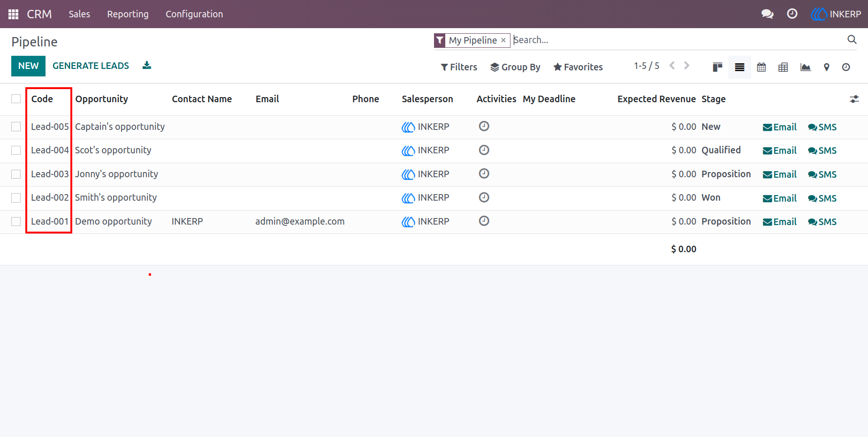Open the INKERP user menu
Screen dimensions: 868x437
click(836, 14)
